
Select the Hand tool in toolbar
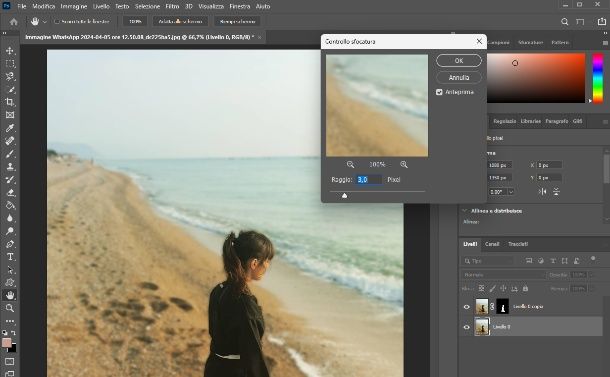(10, 295)
